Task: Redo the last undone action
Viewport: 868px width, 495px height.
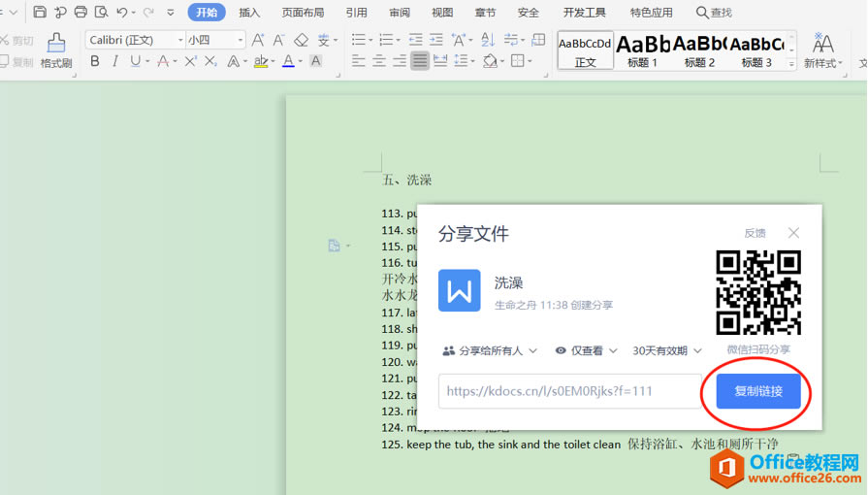Action: tap(147, 12)
